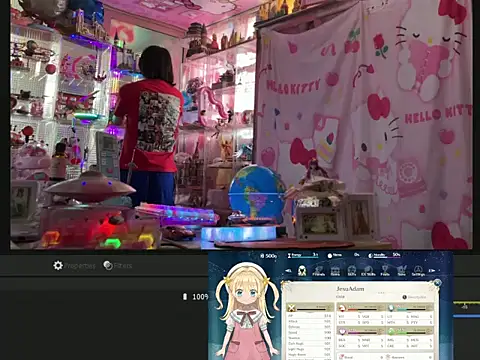Click the blue stat group icon
This screenshot has width=480, height=360.
click(391, 308)
